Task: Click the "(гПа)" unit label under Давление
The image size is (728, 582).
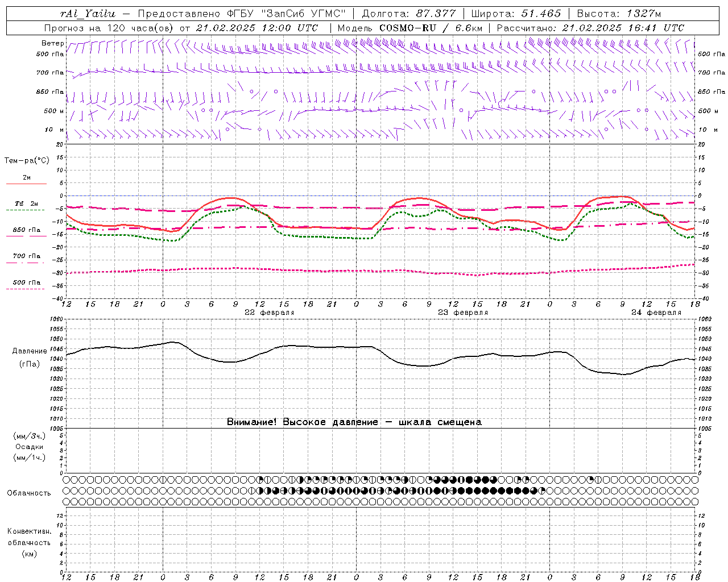Action: pyautogui.click(x=30, y=364)
